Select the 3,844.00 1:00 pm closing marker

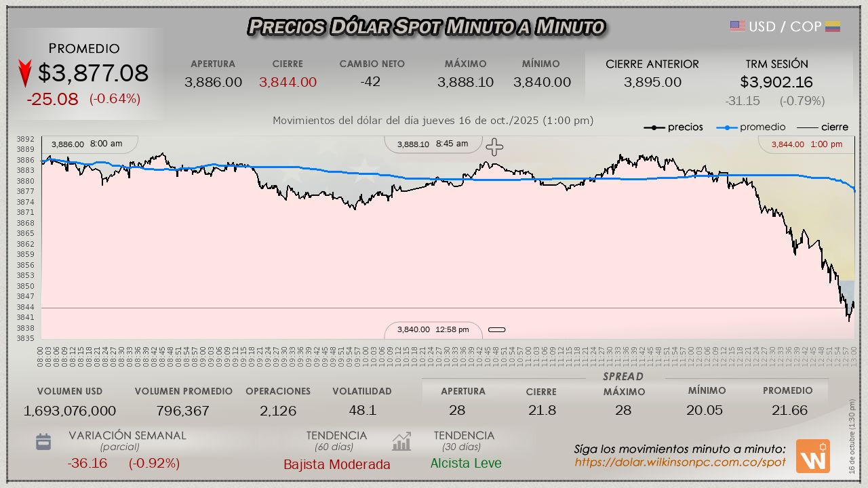pos(806,144)
